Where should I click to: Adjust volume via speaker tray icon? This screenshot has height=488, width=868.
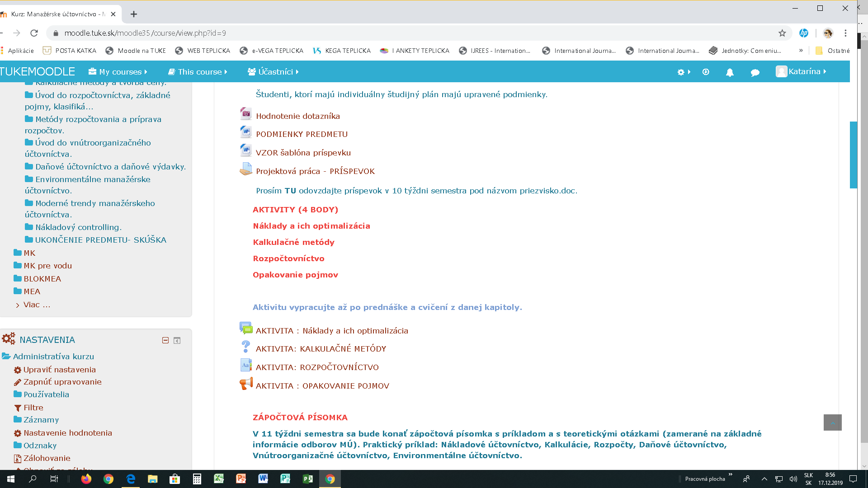tap(793, 479)
